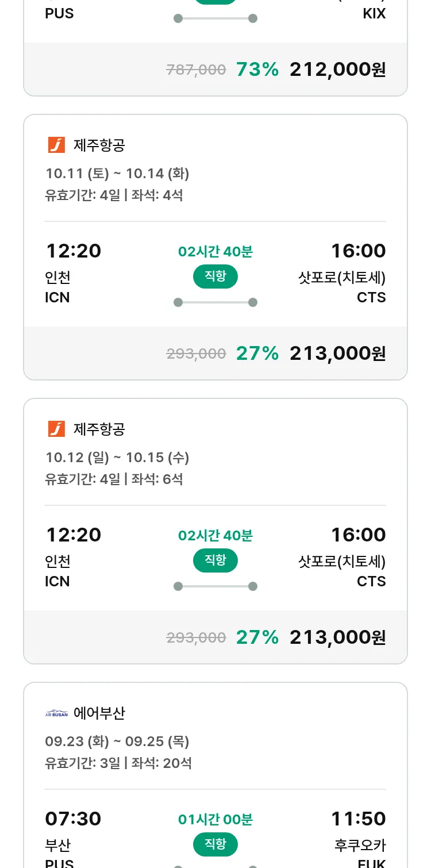Screen dimensions: 431x868
Task: Click the route line under the 10.11 flight's 02시간 40분
Action: [x=215, y=302]
